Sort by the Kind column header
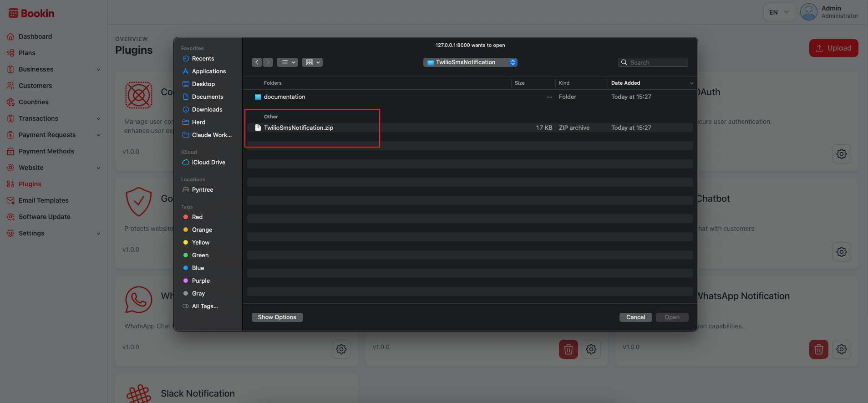The width and height of the screenshot is (868, 403). click(564, 83)
